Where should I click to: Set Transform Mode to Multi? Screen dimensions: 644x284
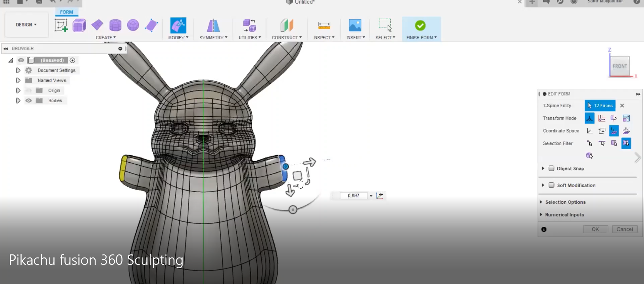(x=590, y=118)
